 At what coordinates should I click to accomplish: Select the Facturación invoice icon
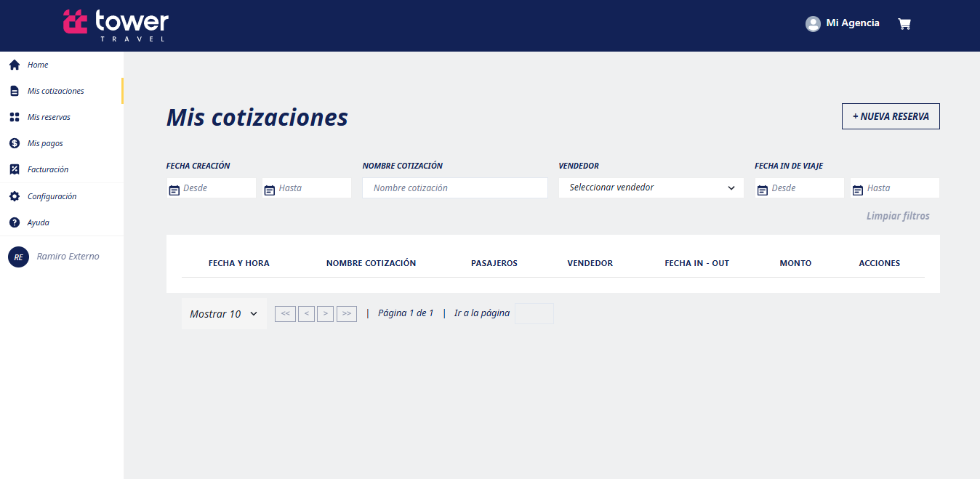(x=13, y=169)
